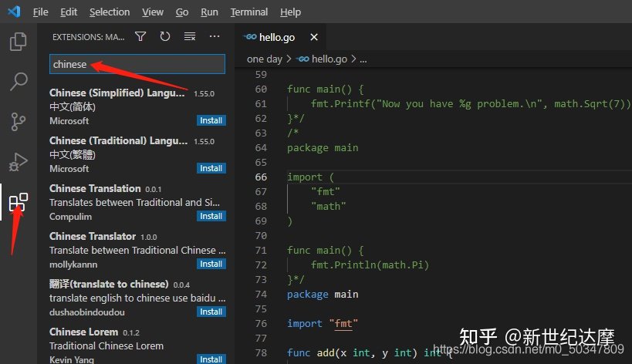This screenshot has height=364, width=632.
Task: Click 'Traditional Chinese Lorem' description
Action: (106, 346)
